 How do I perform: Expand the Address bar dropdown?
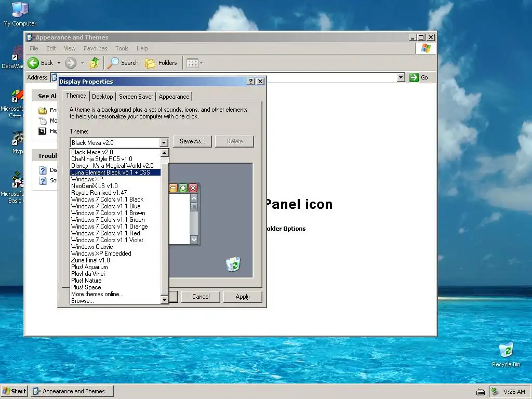click(x=401, y=77)
